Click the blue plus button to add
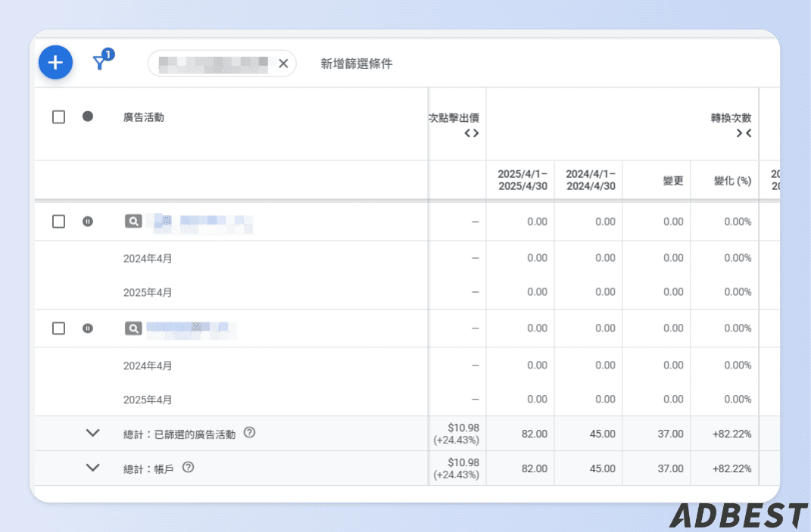The image size is (811, 532). [55, 63]
